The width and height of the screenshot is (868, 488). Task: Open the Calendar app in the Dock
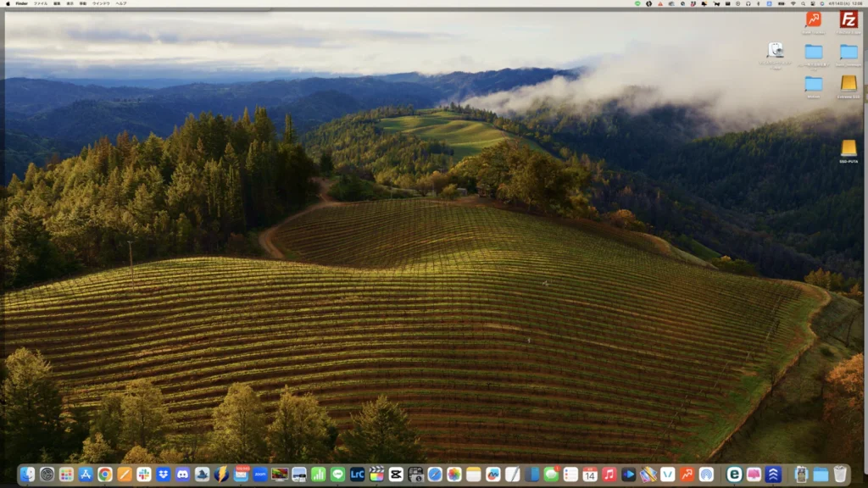tap(589, 474)
